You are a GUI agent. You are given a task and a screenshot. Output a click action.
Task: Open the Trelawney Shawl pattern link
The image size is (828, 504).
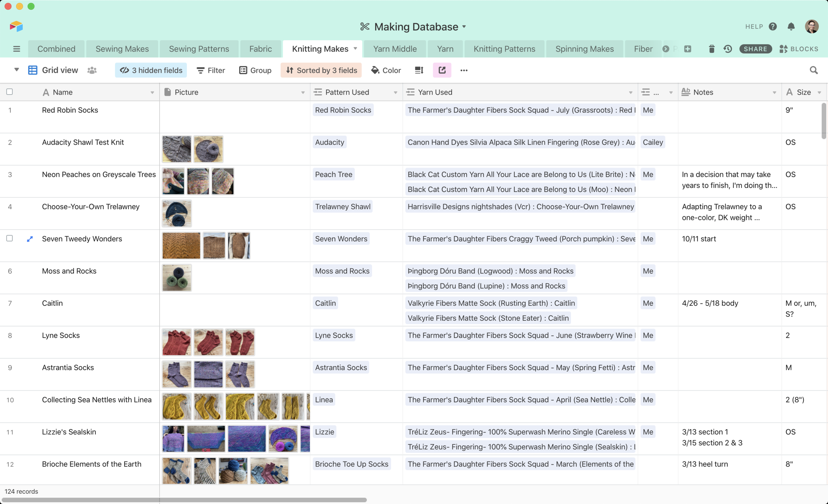[342, 207]
